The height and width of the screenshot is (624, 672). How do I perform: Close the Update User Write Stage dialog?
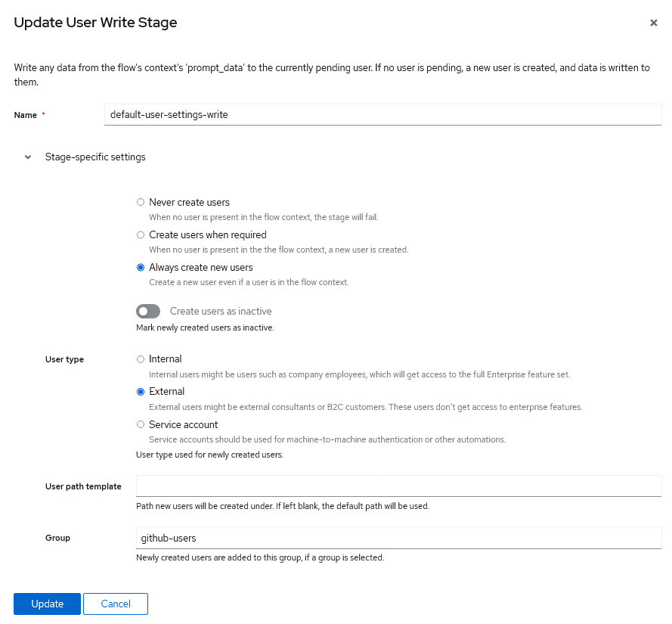pyautogui.click(x=653, y=23)
